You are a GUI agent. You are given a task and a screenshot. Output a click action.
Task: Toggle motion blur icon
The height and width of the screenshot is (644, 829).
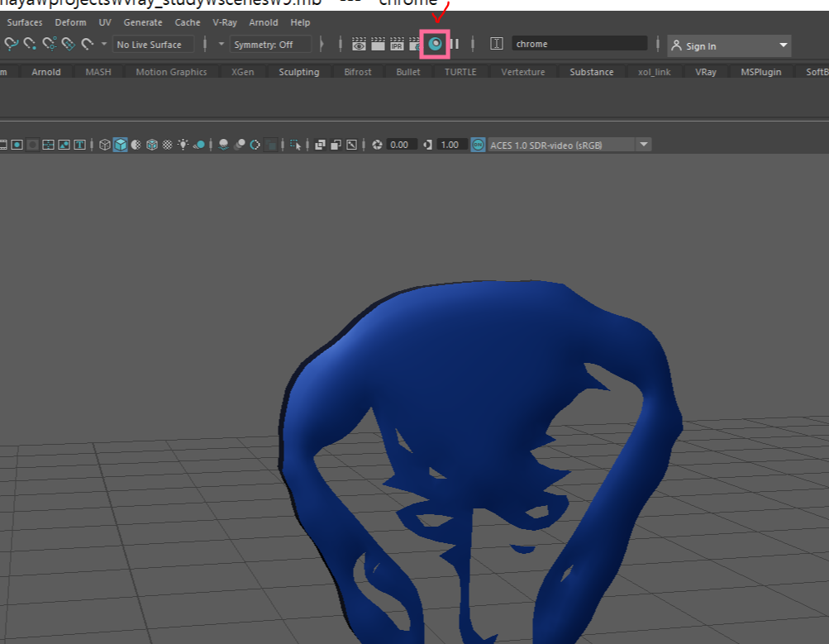240,145
